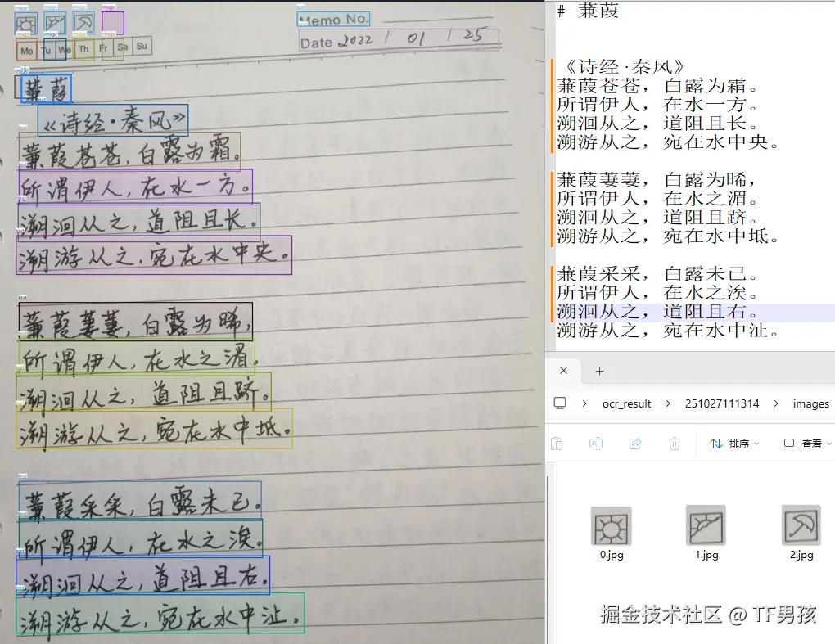Open the 排序 sort dropdown
The width and height of the screenshot is (835, 644).
(x=734, y=444)
